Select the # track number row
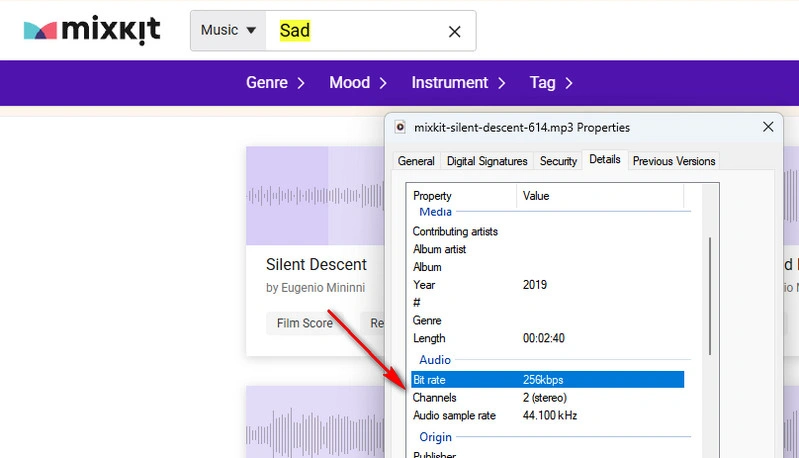The image size is (799, 458). click(548, 303)
